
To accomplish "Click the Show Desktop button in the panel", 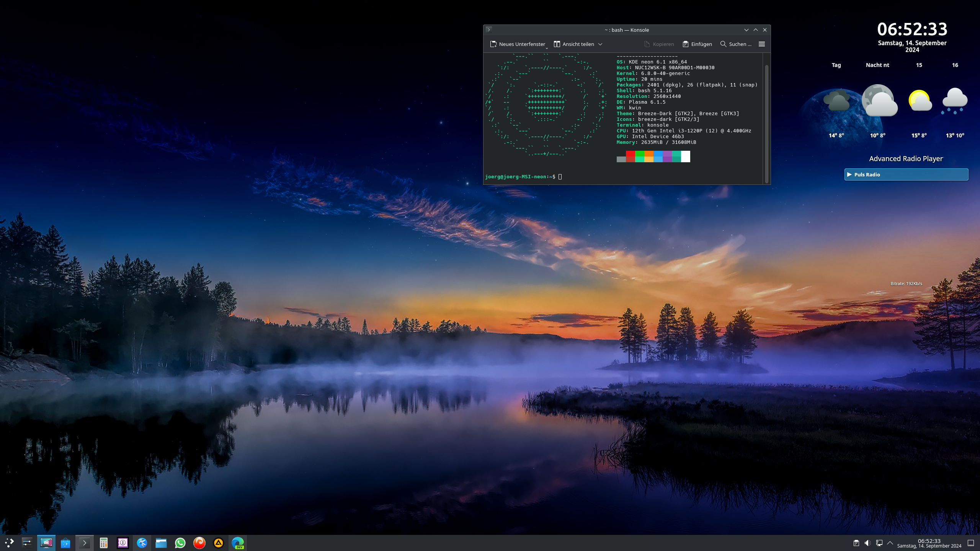I will pos(971,543).
